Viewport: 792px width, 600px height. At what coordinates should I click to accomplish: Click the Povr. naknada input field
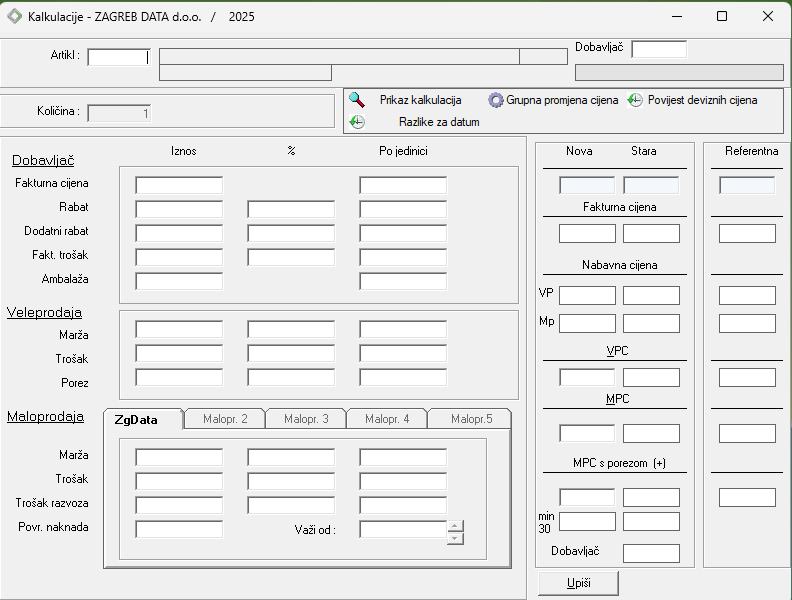coord(179,529)
